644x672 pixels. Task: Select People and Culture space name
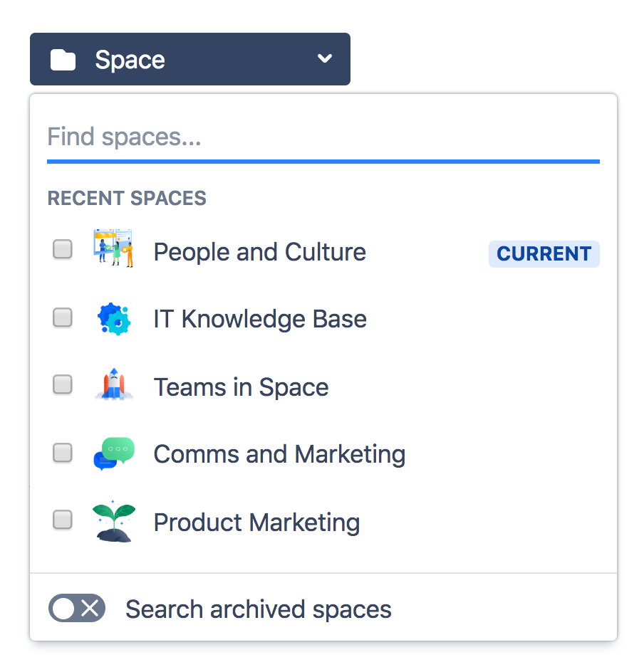(259, 252)
